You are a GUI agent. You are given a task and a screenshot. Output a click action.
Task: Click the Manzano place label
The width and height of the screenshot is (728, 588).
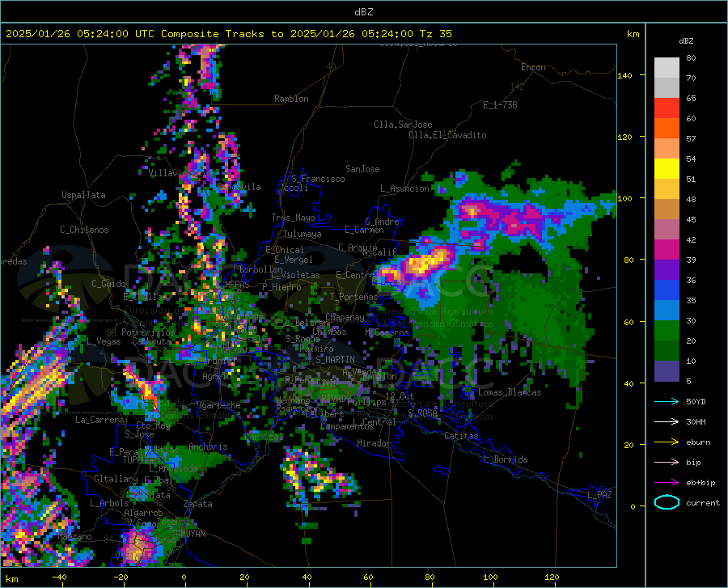point(74,536)
